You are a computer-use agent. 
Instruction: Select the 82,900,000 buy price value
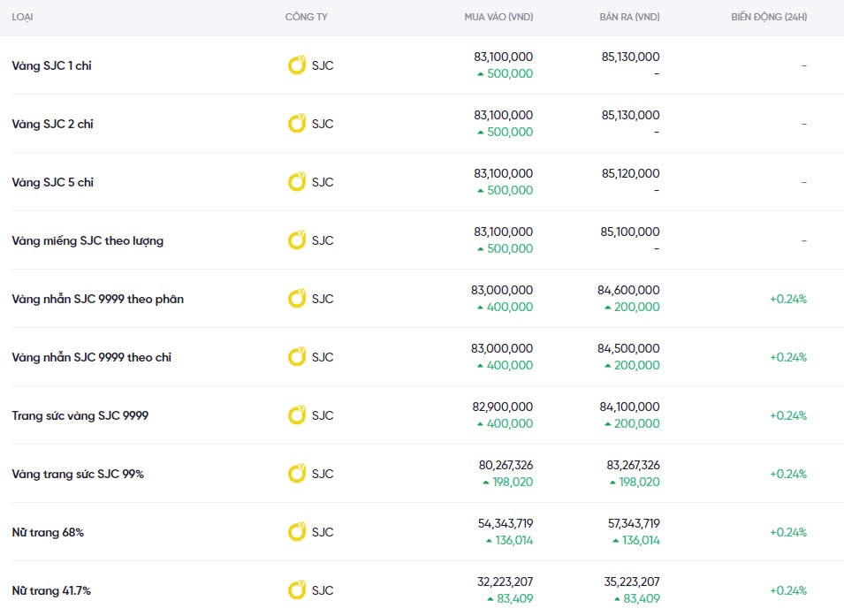[x=503, y=407]
